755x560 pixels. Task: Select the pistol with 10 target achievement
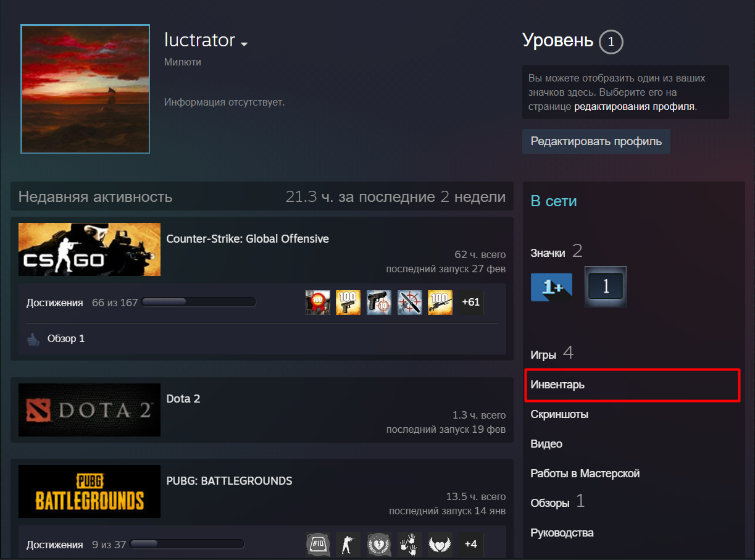click(x=379, y=303)
